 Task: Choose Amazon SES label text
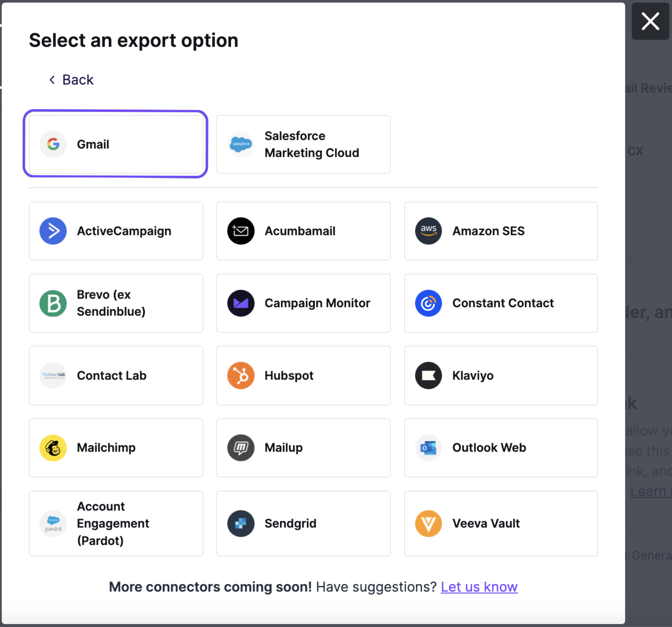488,231
